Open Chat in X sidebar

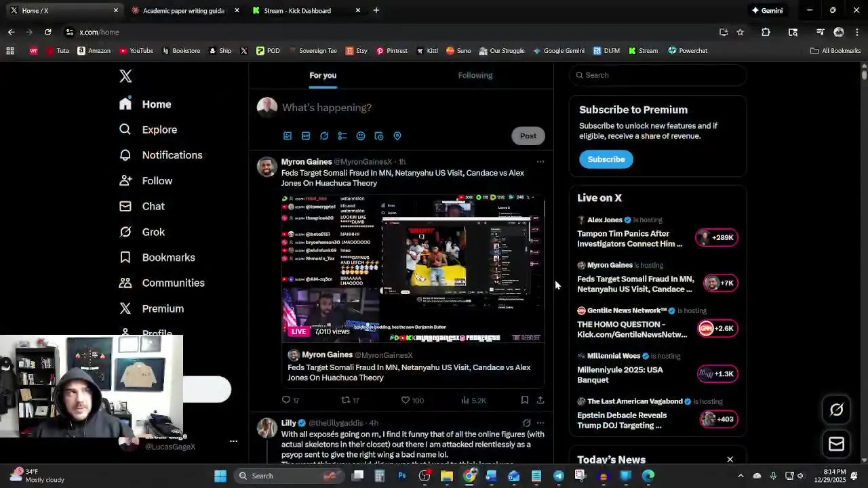(142, 206)
